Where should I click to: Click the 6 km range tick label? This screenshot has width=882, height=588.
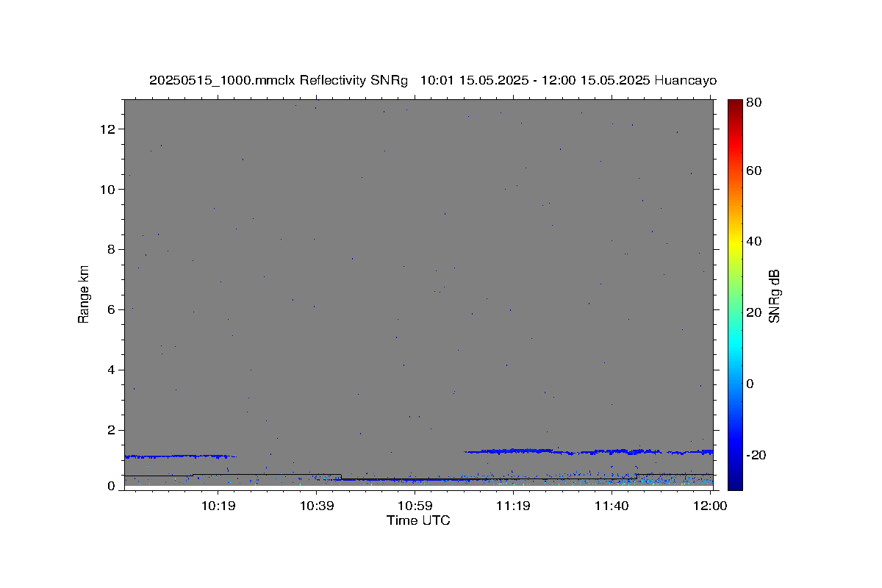point(112,310)
